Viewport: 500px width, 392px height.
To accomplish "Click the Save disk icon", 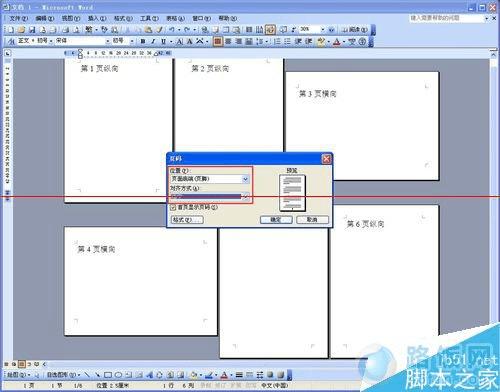I will pos(32,30).
